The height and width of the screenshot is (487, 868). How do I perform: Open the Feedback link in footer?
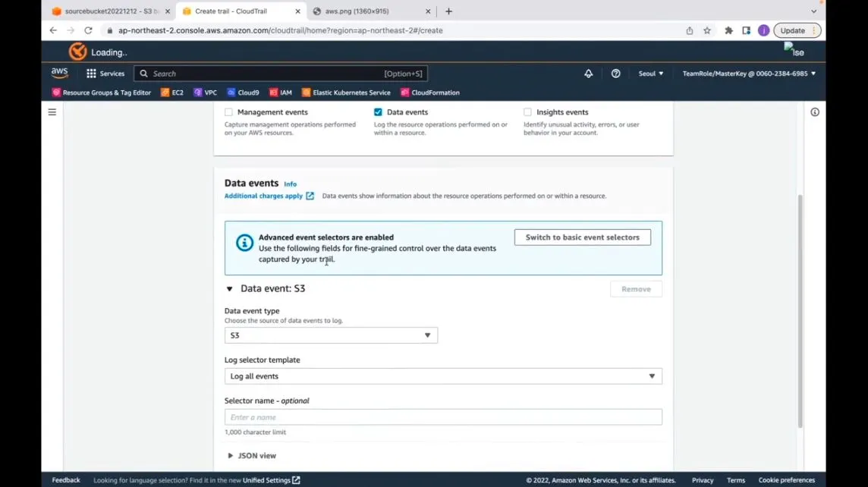(x=66, y=480)
